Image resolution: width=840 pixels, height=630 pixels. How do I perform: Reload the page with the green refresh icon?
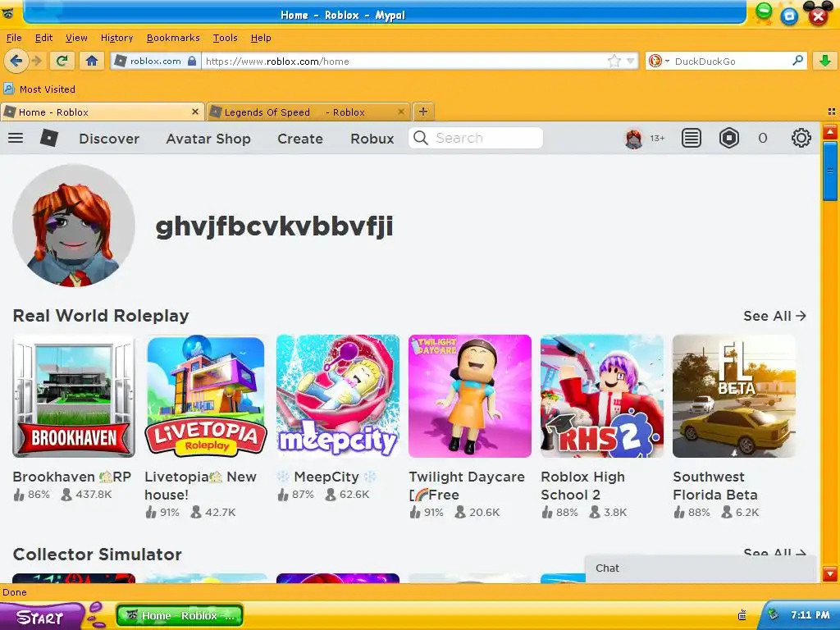62,61
